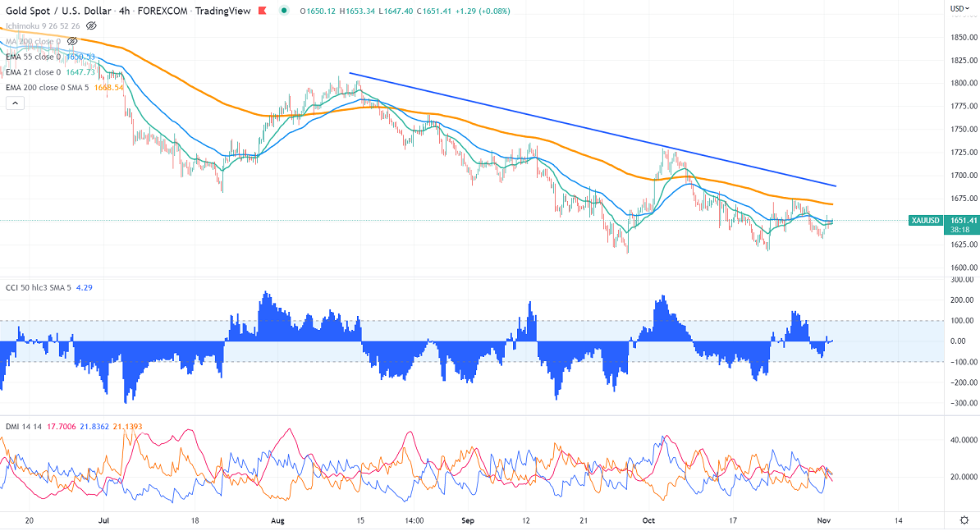Open chart settings gear icon
Viewport: 980px width, 531px height.
pos(964,520)
